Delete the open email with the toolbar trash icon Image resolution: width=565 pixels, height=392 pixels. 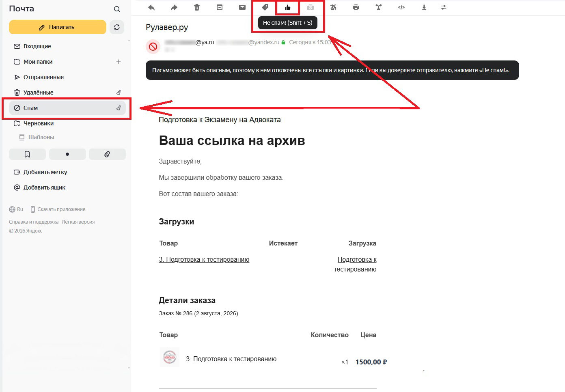click(197, 7)
